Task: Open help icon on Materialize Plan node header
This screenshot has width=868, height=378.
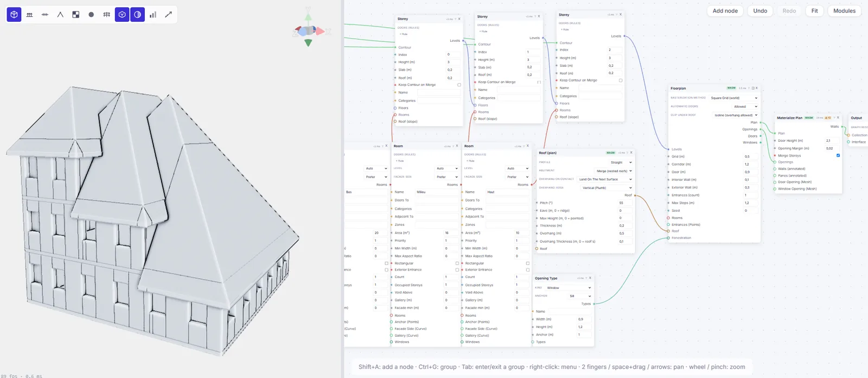Action: pos(834,118)
